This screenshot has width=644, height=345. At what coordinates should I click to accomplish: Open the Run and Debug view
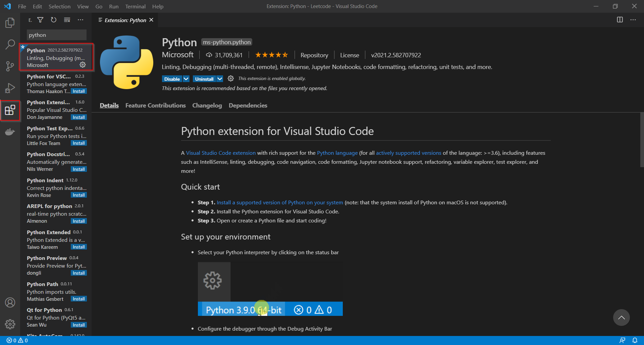coord(10,88)
